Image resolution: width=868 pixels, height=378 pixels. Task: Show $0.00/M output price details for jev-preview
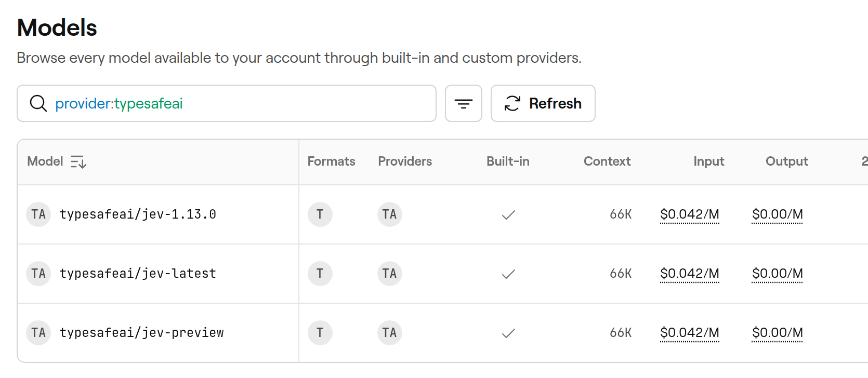778,333
